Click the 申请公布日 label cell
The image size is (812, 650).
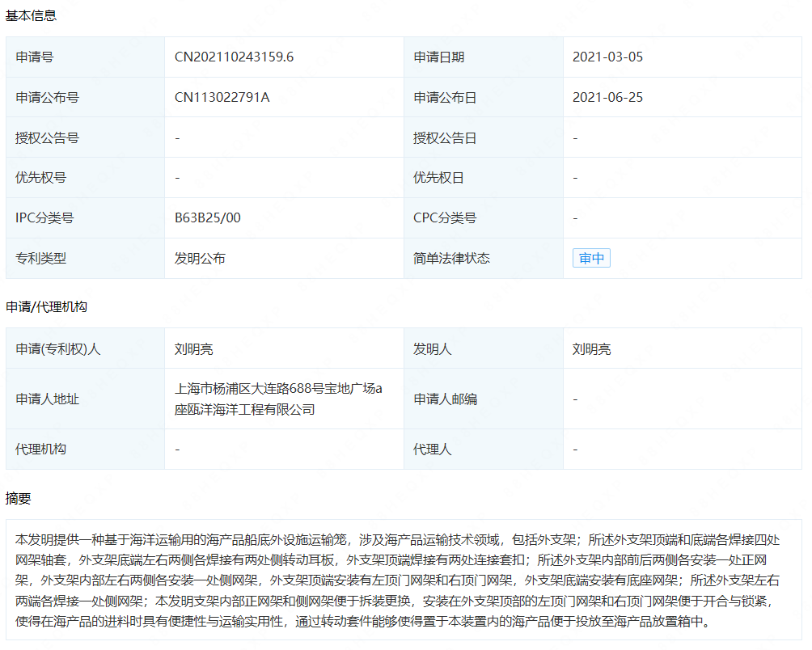coord(484,97)
